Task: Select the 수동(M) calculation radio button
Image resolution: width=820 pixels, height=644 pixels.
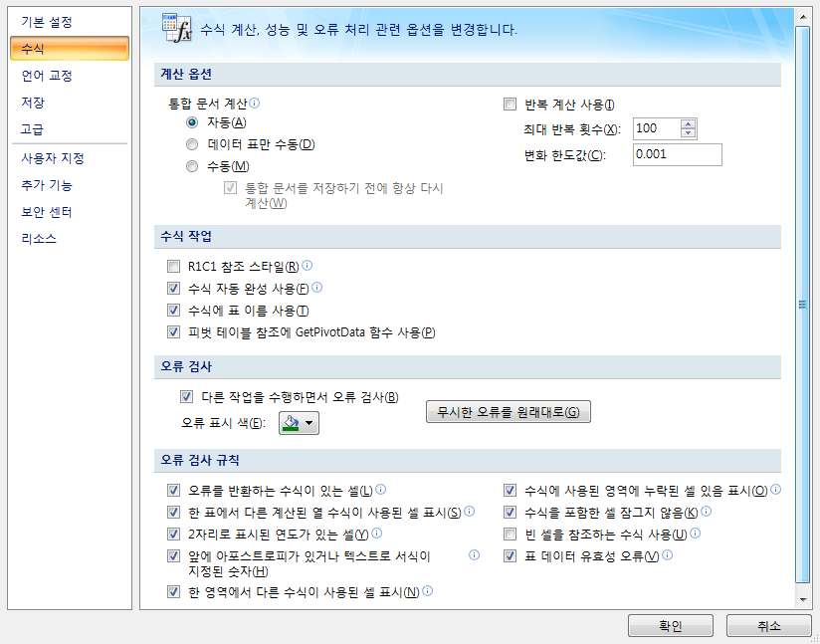Action: pyautogui.click(x=192, y=166)
